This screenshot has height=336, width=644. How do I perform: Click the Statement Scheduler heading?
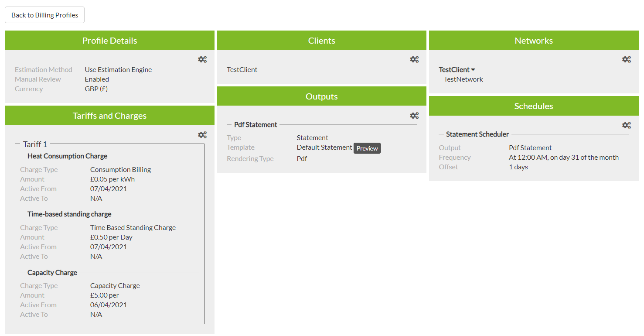[477, 134]
